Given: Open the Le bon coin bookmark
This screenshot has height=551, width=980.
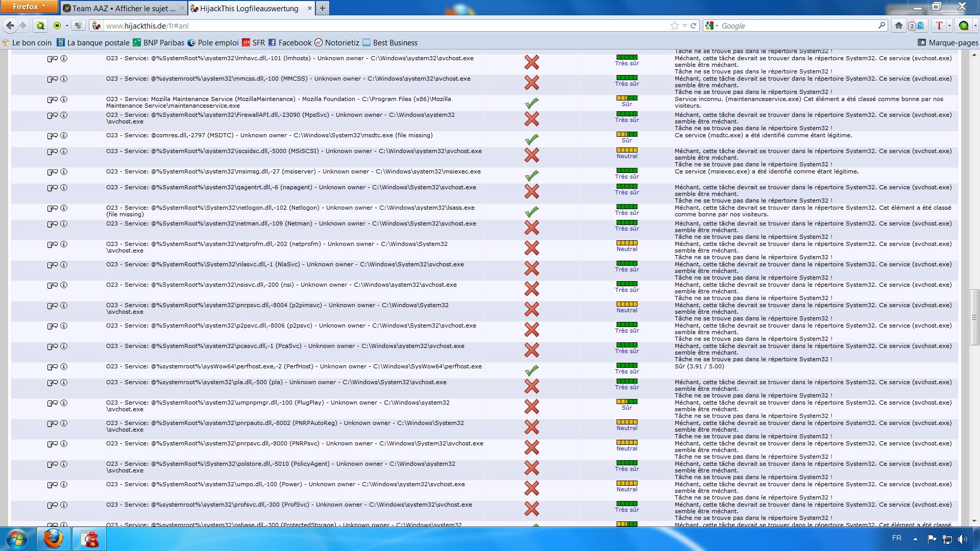Looking at the screenshot, I should [x=27, y=43].
